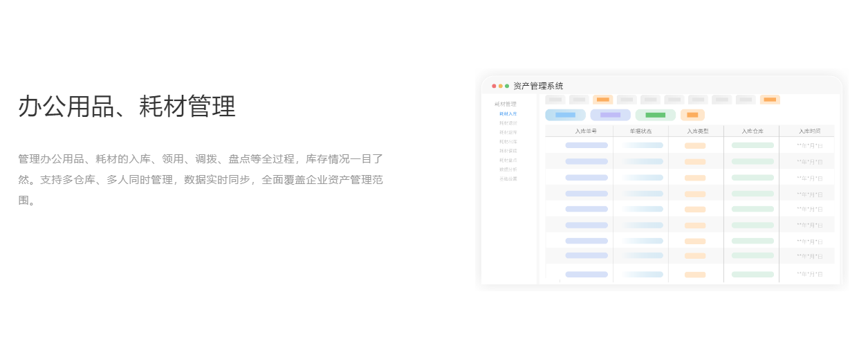The image size is (868, 357).
Task: Open 耗材盘点 sidebar item
Action: [508, 160]
